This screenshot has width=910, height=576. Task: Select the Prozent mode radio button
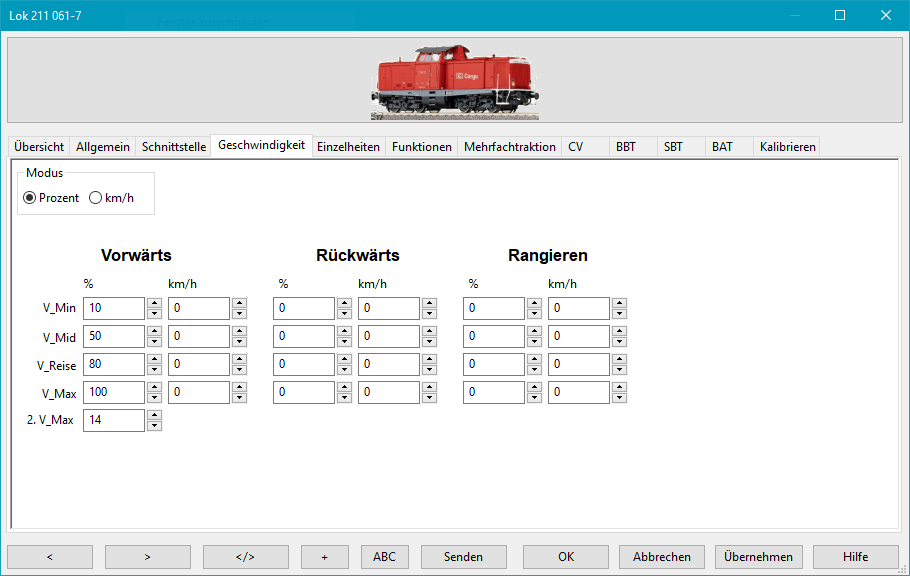click(x=29, y=198)
